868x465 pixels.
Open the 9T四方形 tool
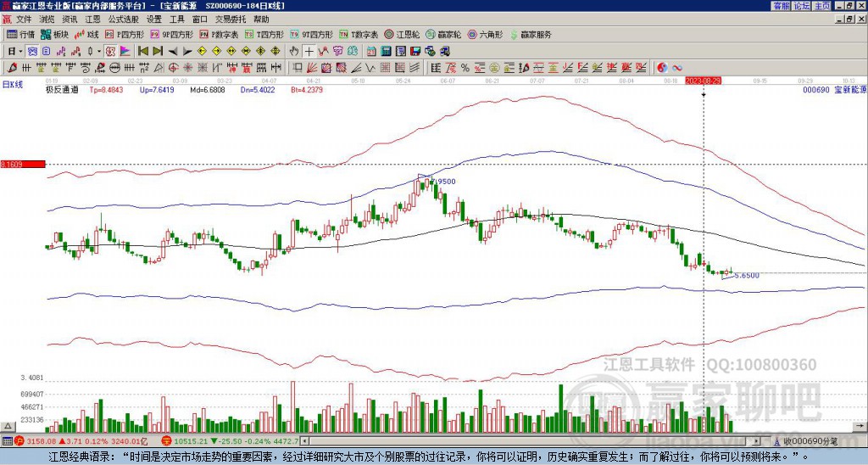coord(312,34)
